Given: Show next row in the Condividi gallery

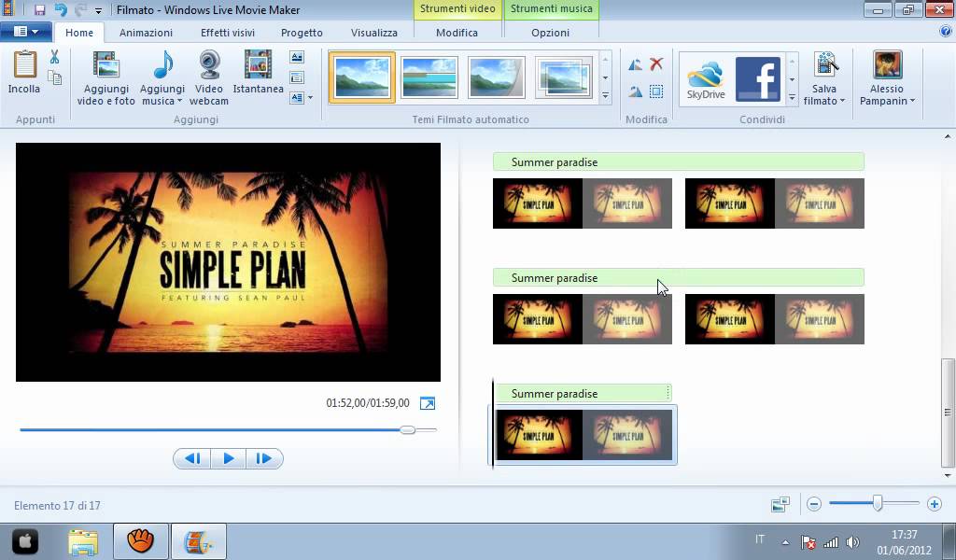Looking at the screenshot, I should click(x=792, y=79).
